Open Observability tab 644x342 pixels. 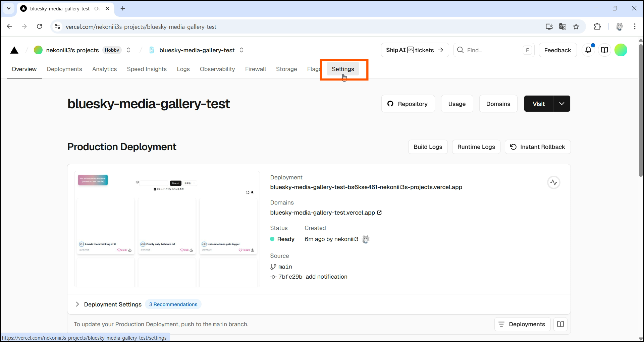pos(217,69)
